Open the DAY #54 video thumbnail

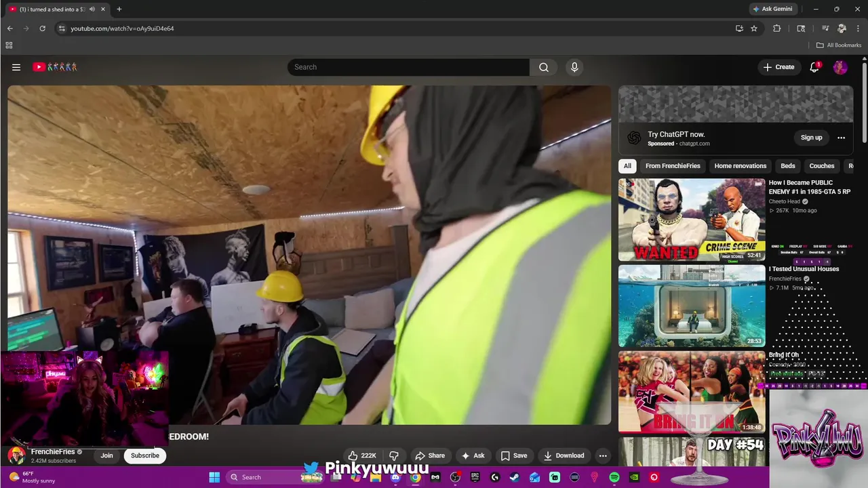point(692,451)
